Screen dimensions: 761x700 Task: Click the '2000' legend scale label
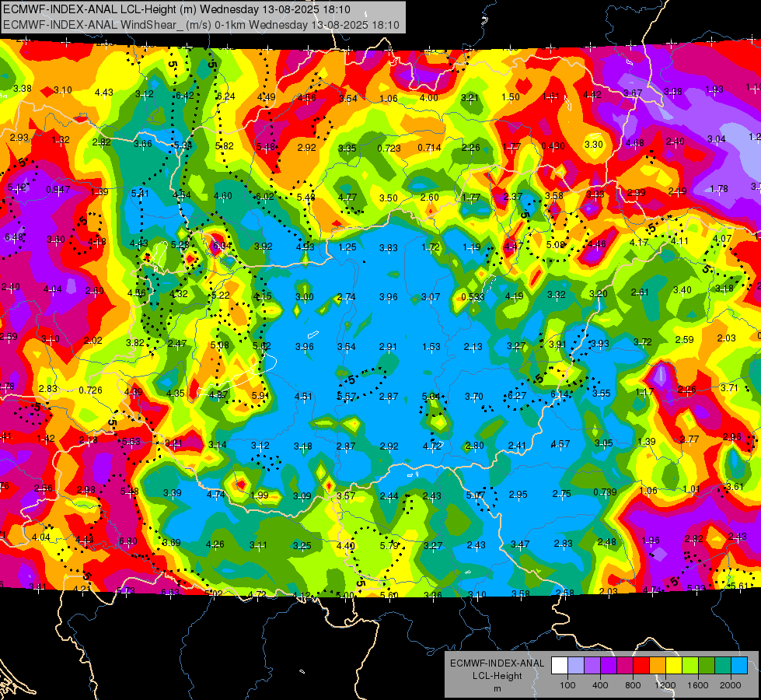(x=730, y=685)
